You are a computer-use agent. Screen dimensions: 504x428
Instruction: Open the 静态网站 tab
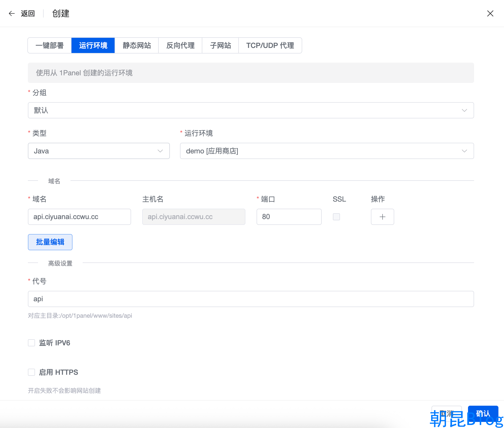[x=137, y=45]
